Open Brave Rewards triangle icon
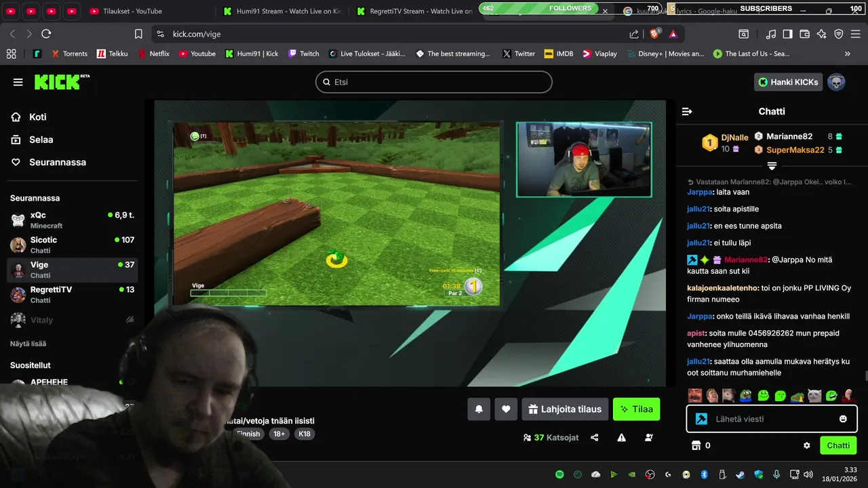The width and height of the screenshot is (868, 488). pos(673,34)
